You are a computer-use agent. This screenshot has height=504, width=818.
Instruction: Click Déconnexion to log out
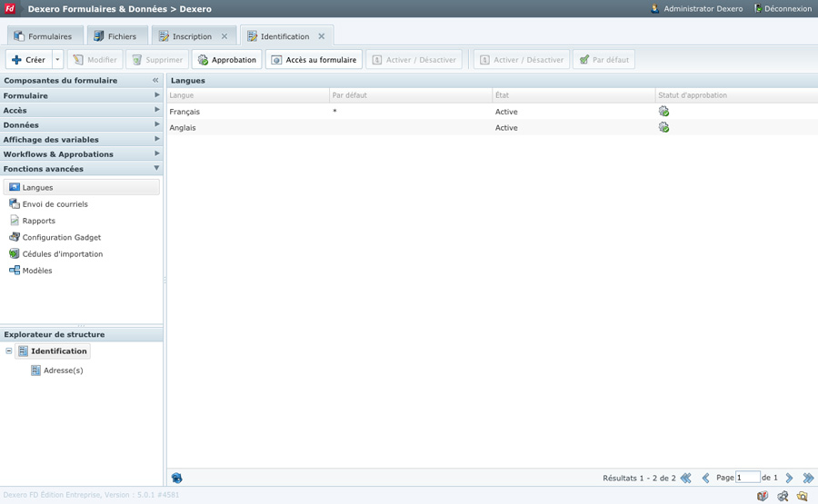782,9
